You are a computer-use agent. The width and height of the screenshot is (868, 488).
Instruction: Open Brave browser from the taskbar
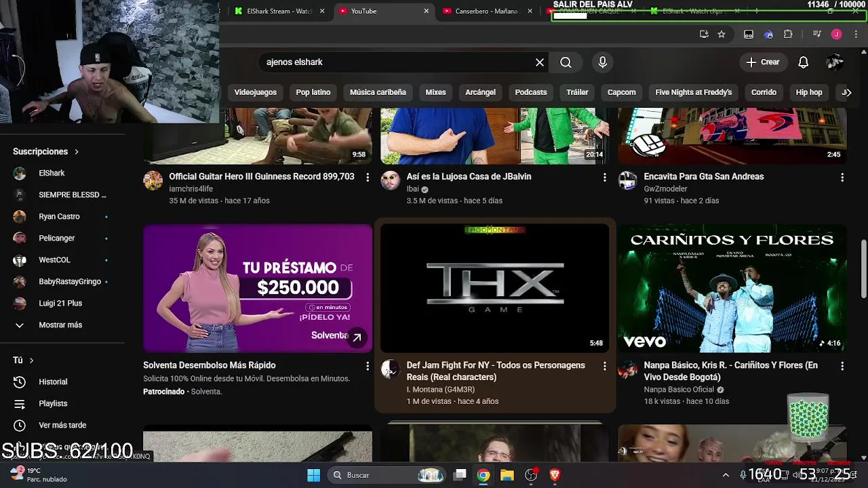555,475
